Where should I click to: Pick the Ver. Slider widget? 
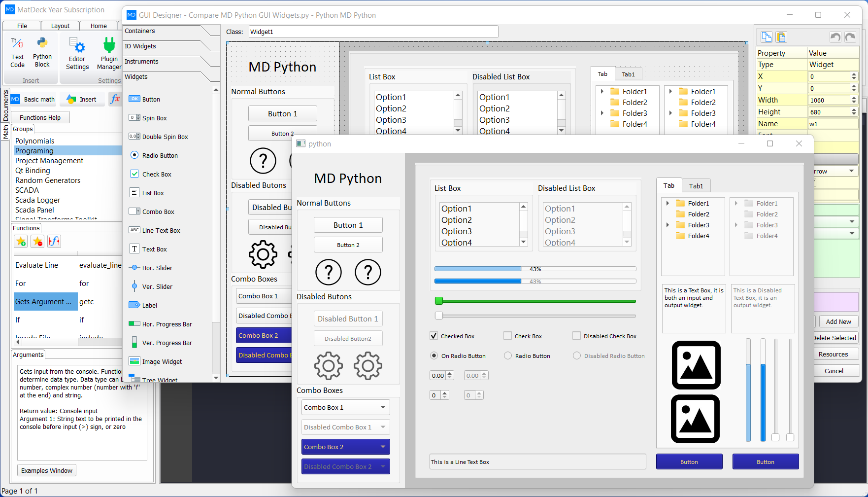point(150,286)
